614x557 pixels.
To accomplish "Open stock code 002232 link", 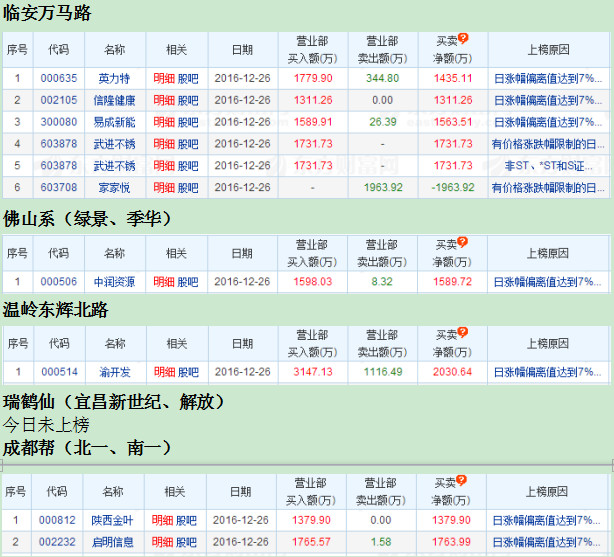I will pos(57,542).
